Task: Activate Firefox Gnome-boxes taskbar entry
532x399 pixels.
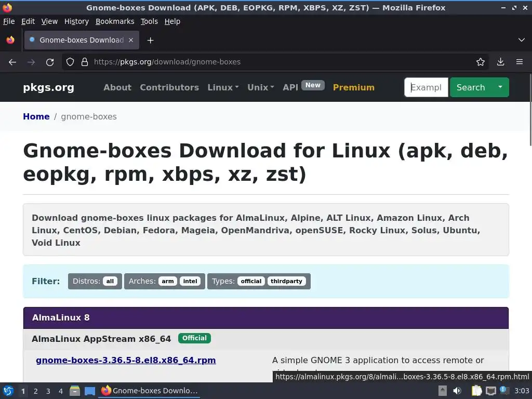Action: click(x=150, y=391)
